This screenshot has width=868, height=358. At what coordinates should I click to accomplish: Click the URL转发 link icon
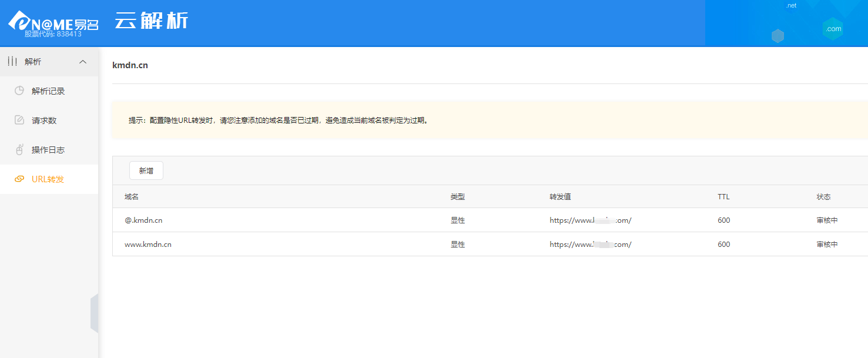click(19, 179)
